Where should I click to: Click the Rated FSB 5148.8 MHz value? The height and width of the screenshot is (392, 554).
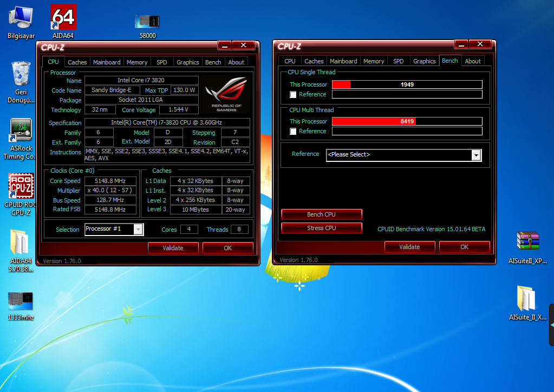point(110,210)
